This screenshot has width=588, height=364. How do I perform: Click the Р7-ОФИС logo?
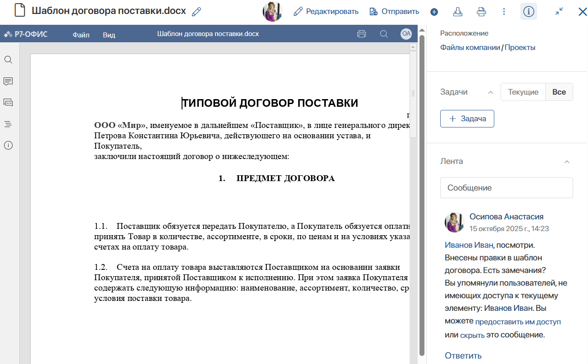tap(26, 34)
